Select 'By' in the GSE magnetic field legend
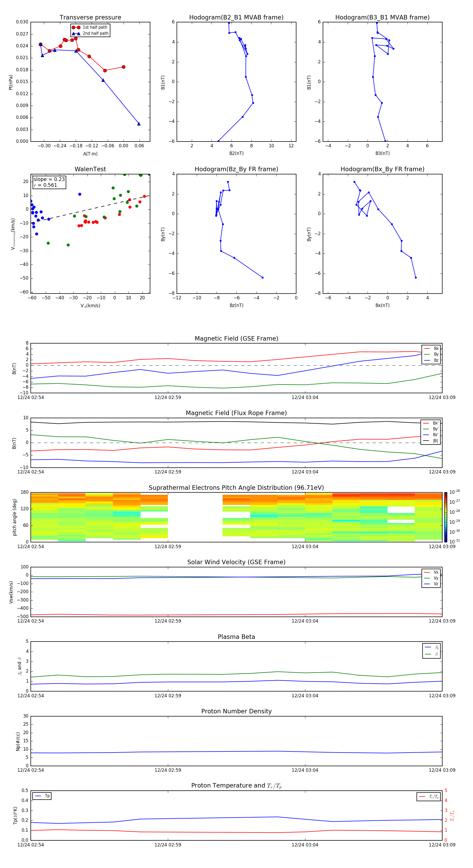 point(431,354)
